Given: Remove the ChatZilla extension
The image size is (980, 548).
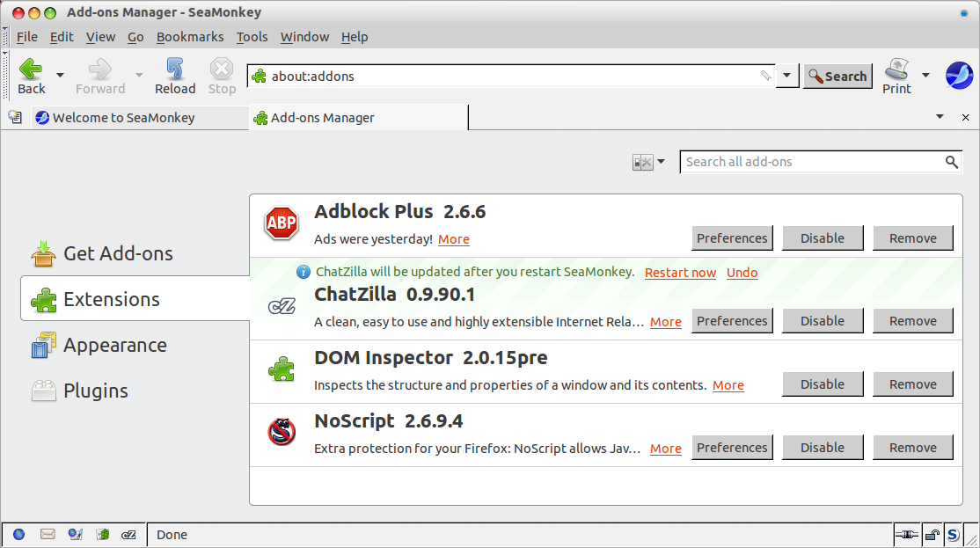Looking at the screenshot, I should tap(913, 320).
